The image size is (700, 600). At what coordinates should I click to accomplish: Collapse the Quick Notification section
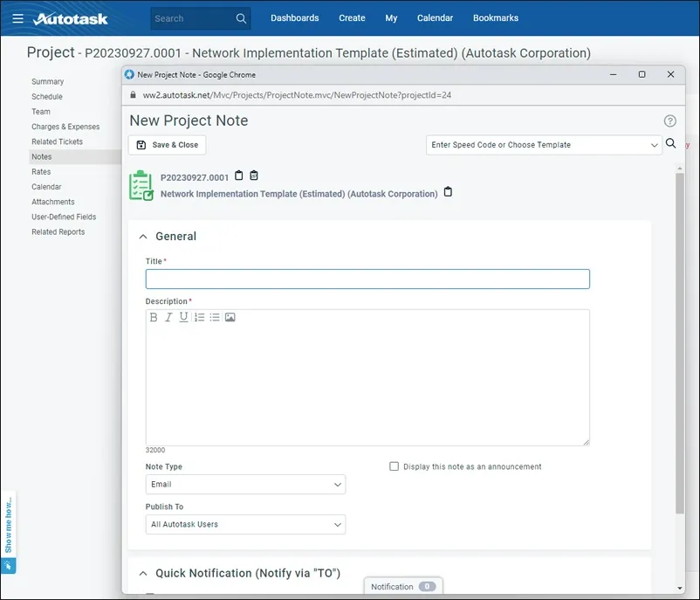point(143,573)
